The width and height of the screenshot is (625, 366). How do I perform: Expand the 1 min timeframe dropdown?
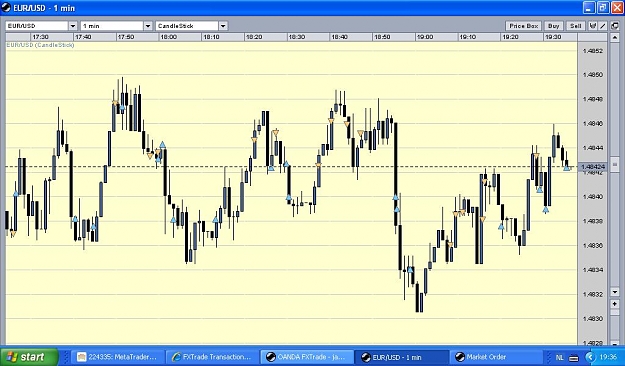click(147, 26)
